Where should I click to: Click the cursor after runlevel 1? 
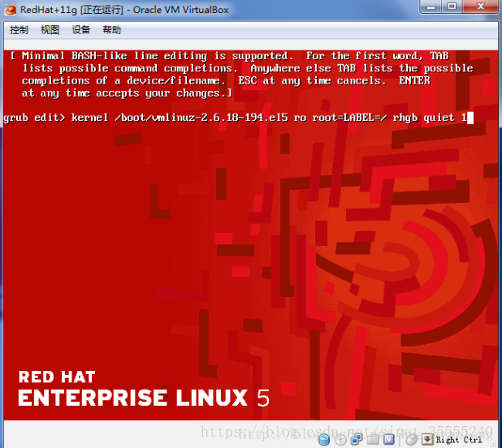coord(470,118)
